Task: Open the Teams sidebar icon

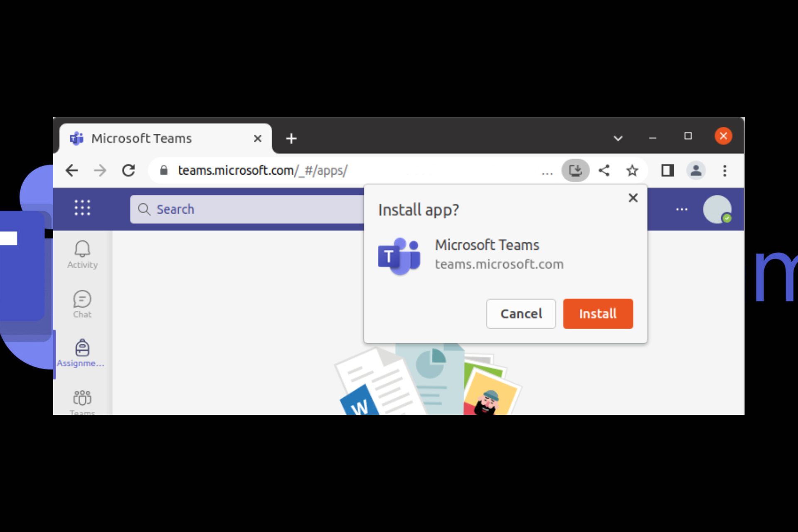Action: [82, 400]
